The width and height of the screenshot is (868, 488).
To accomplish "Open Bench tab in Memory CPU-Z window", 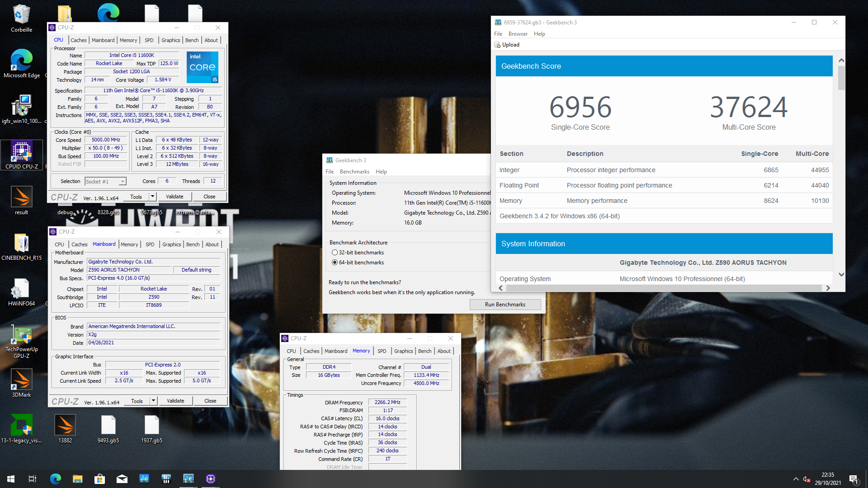I will pos(425,351).
